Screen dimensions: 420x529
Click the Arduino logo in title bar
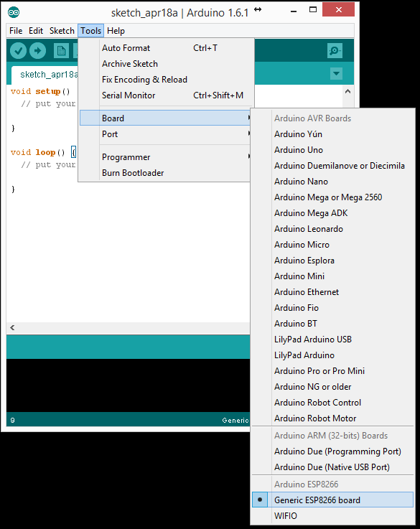[14, 12]
